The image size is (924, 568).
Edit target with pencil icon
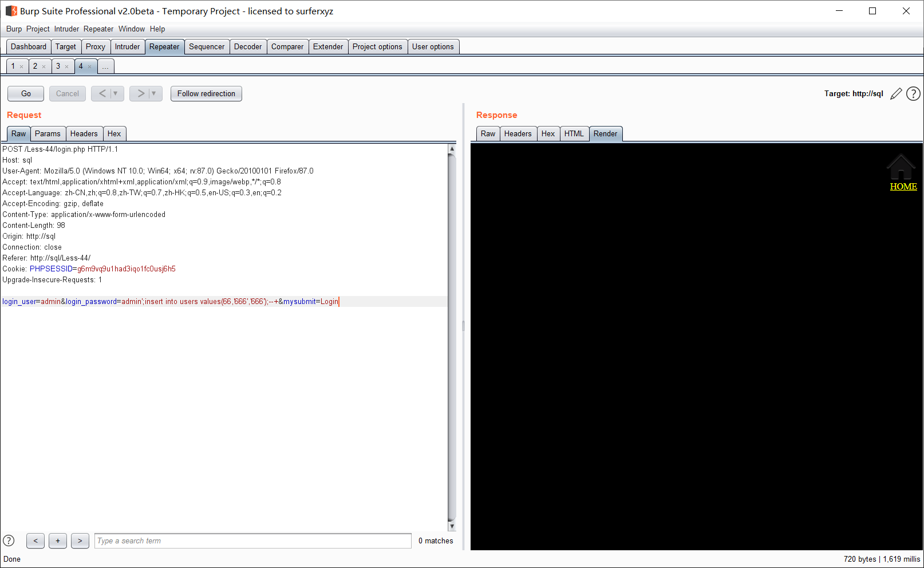[896, 94]
